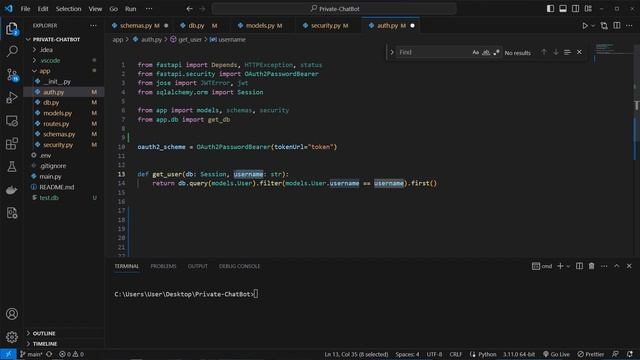
Task: Open the Problems panel tab
Action: [x=163, y=266]
